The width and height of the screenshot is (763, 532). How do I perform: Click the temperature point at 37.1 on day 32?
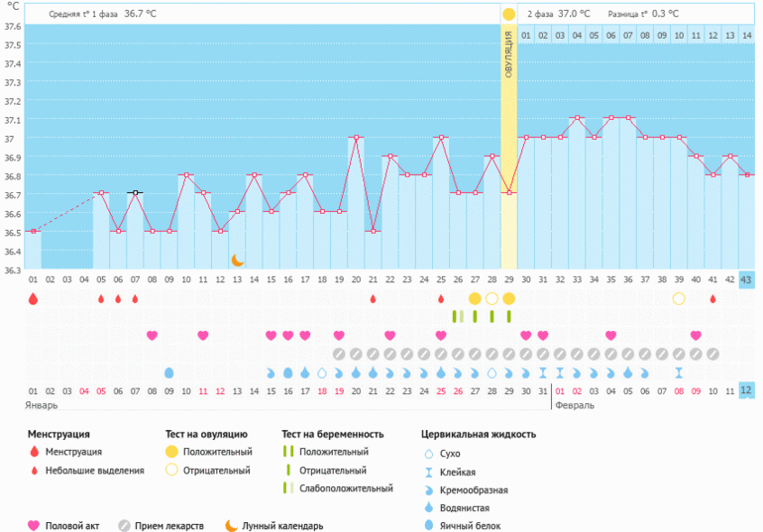(x=577, y=118)
